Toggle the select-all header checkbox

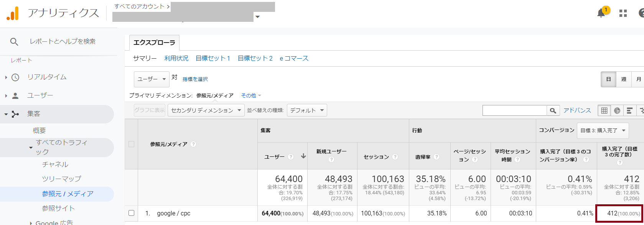(131, 144)
